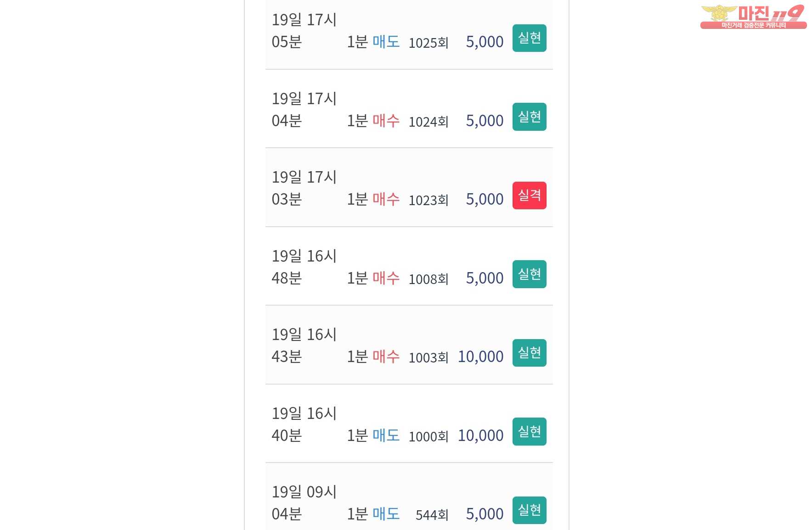
Task: Click the 실현 badge for round 1024회
Action: [x=529, y=117]
